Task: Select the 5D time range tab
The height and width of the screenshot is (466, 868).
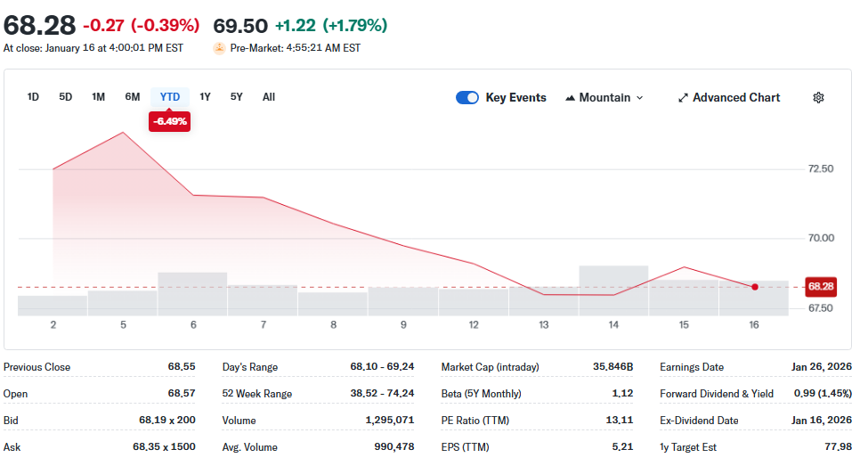Action: (x=66, y=97)
